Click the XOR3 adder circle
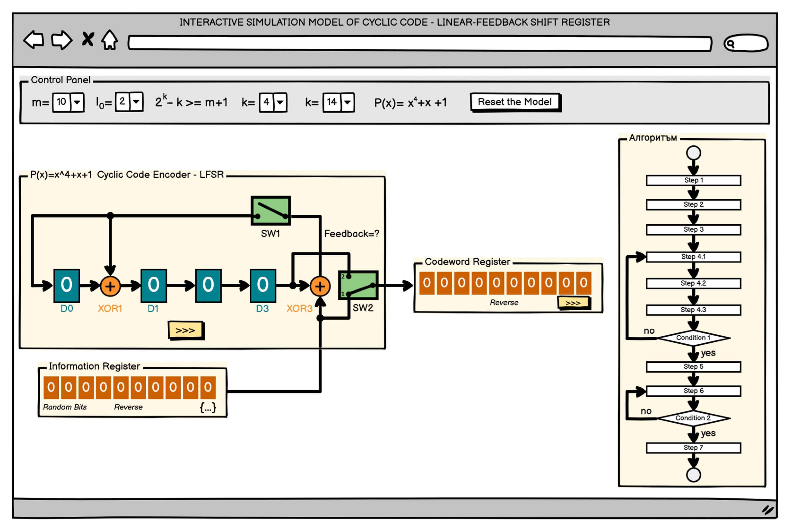The height and width of the screenshot is (532, 789). (320, 287)
